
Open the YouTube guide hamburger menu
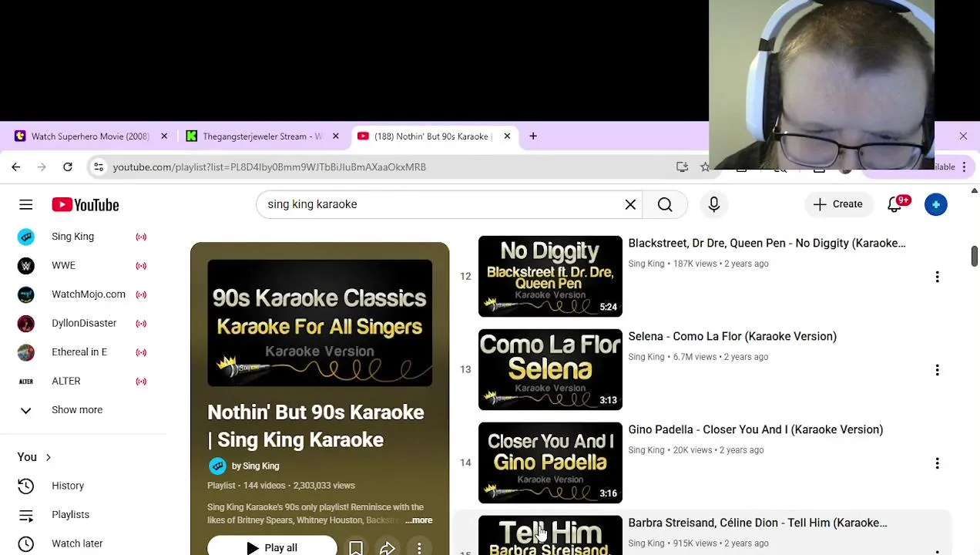tap(25, 204)
